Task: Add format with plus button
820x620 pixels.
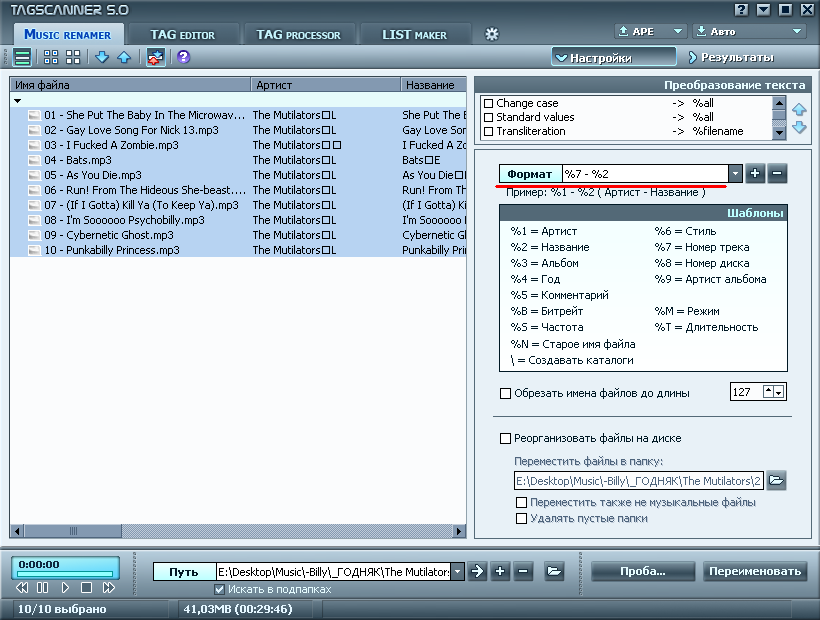Action: coord(755,174)
